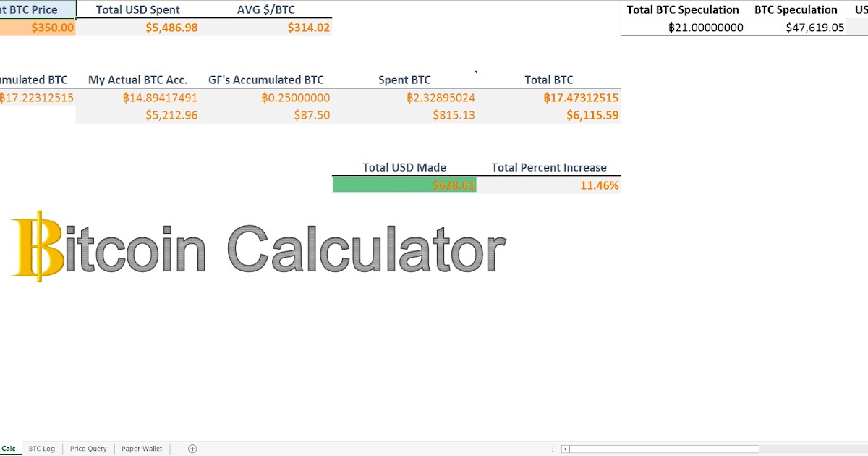Click the Total BTC Speculation header
The height and width of the screenshot is (456, 868).
(x=683, y=9)
